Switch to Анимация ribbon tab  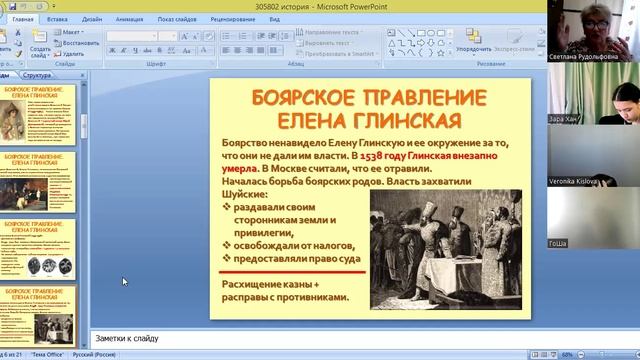(x=129, y=19)
